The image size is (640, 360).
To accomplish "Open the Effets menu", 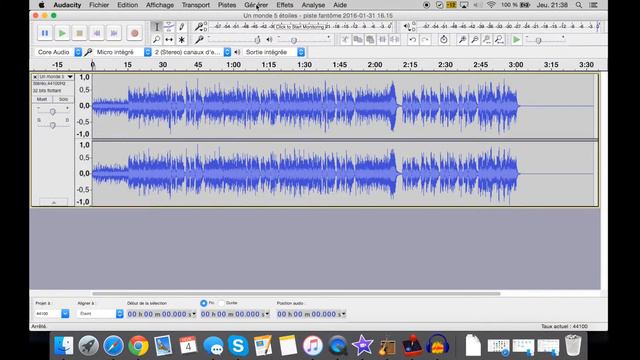I will pyautogui.click(x=284, y=5).
